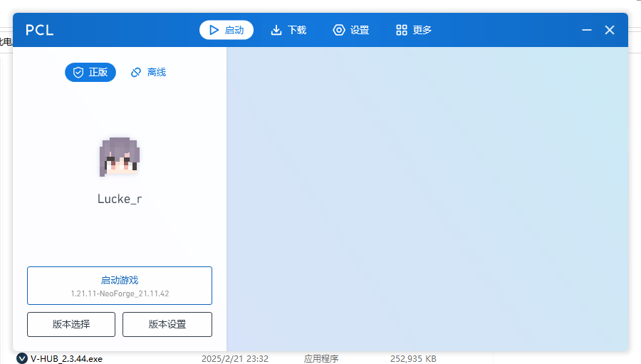This screenshot has height=364, width=641.
Task: Click the 2025/2/21 23:32 date cell in File Explorer
Action: point(235,359)
